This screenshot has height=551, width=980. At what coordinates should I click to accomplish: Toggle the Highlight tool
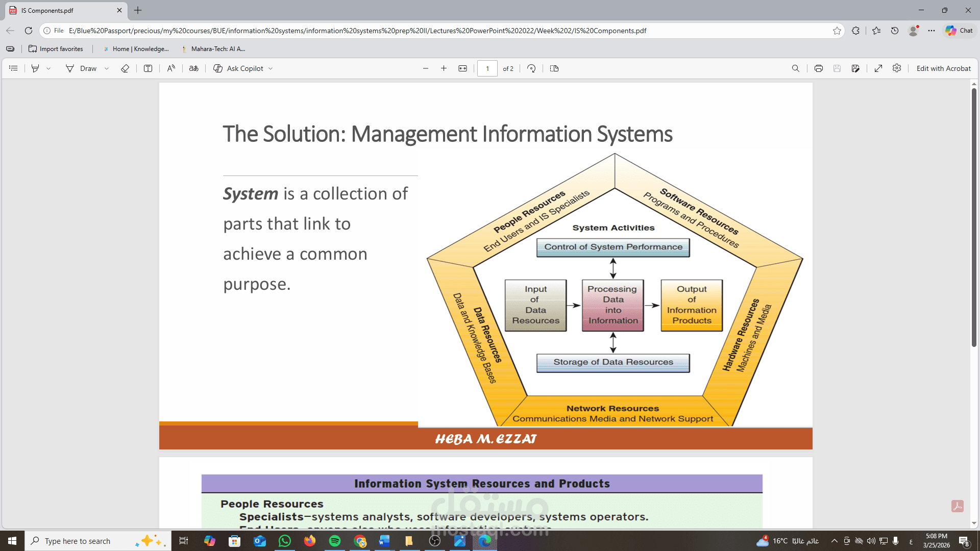[x=35, y=68]
